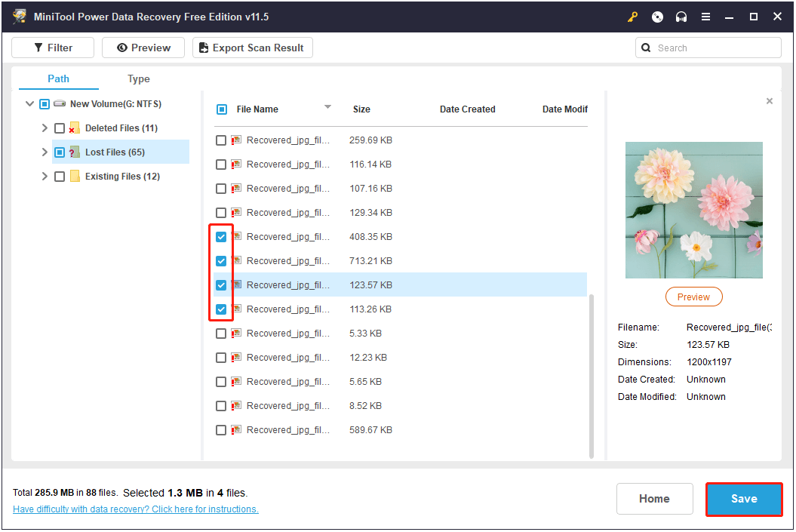796x532 pixels.
Task: Click the flower preview thumbnail
Action: (x=693, y=210)
